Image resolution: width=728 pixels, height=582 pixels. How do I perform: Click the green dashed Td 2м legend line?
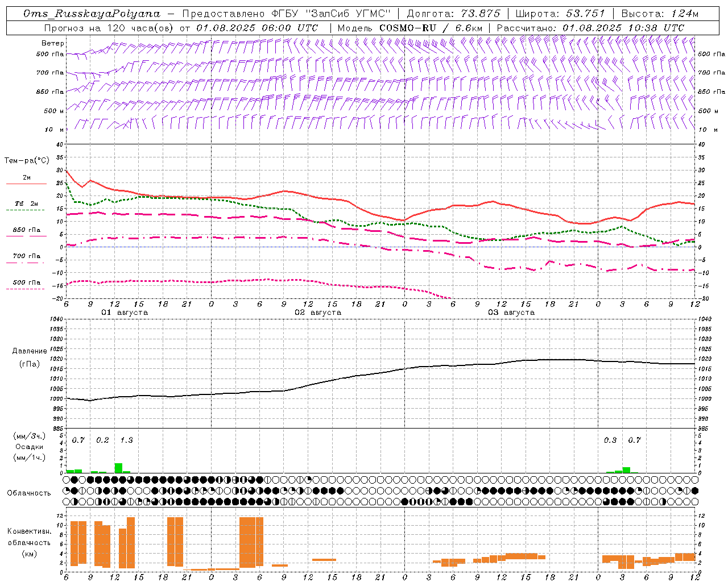coord(25,210)
